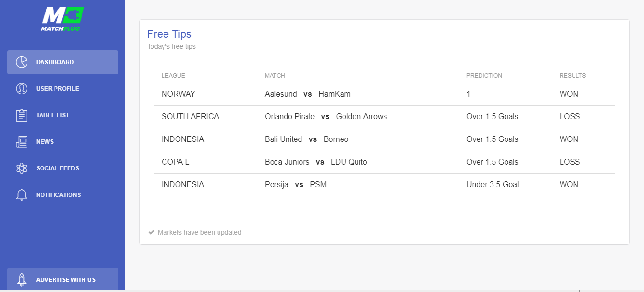Select the Free Tips heading
Viewport: 644px width, 292px height.
[169, 34]
